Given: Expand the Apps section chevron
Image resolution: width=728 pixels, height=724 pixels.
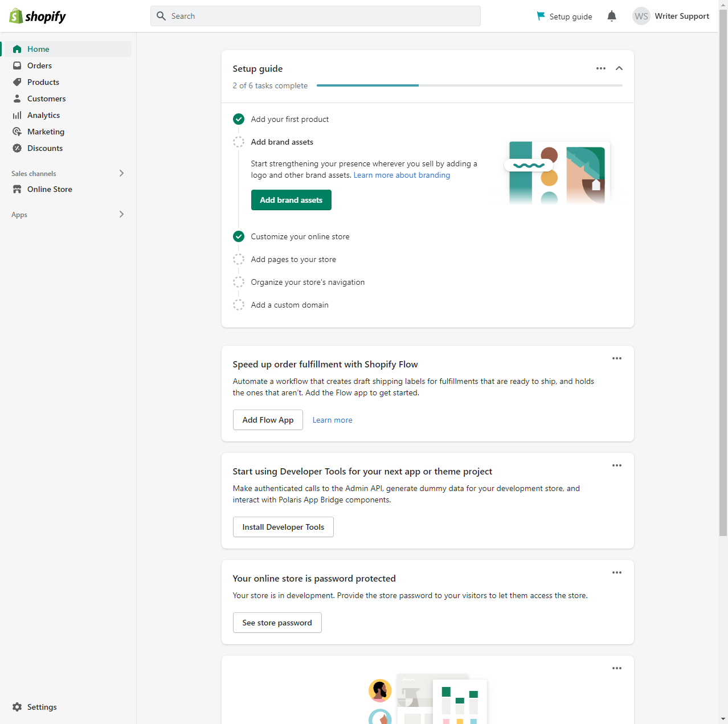Looking at the screenshot, I should pos(121,214).
